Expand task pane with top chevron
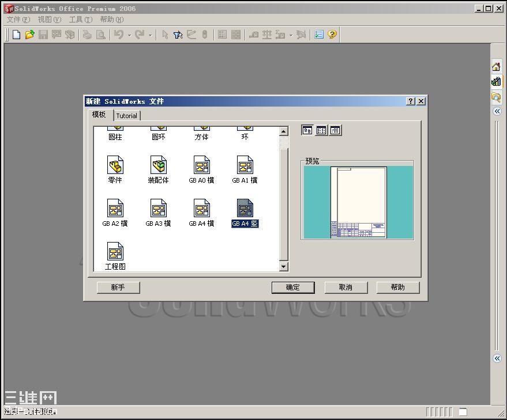 point(497,111)
